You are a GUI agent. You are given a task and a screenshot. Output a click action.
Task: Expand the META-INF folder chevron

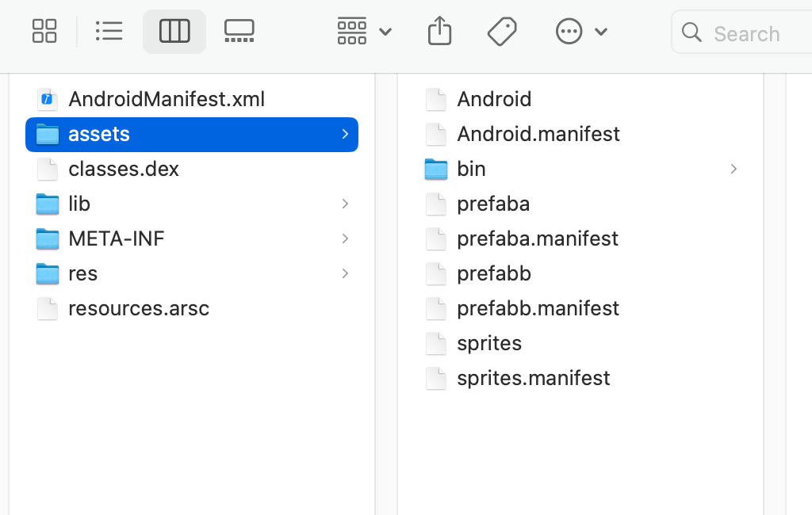345,238
